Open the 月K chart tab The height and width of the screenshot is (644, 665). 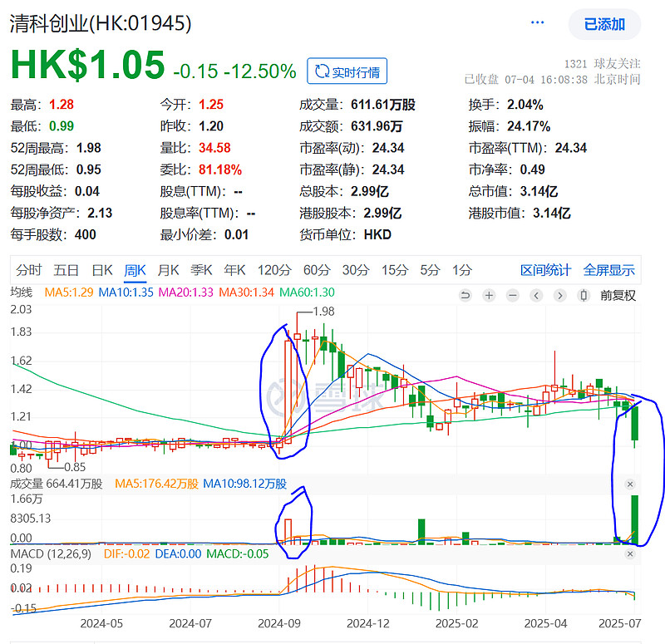169,270
